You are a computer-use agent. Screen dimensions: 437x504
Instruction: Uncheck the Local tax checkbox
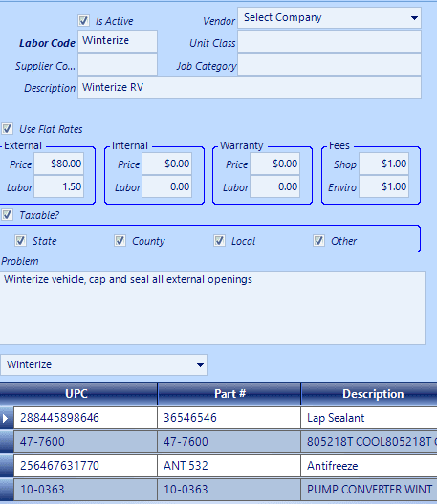tap(220, 241)
